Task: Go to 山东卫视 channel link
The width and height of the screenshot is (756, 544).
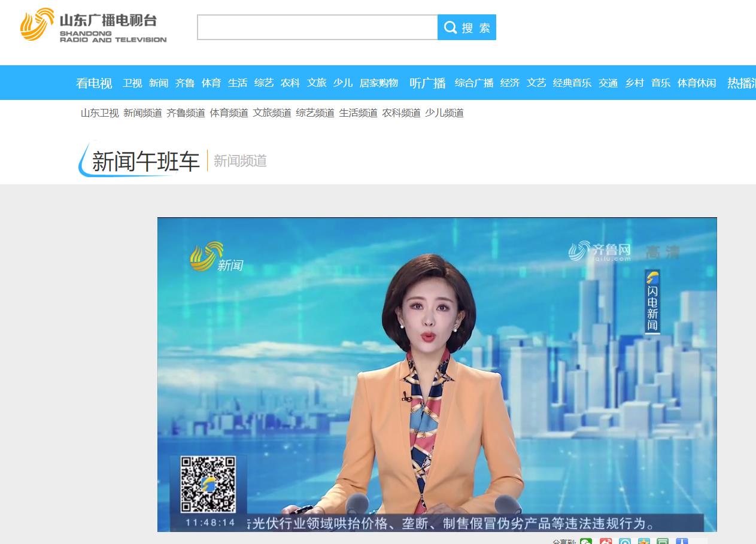Action: [x=100, y=113]
